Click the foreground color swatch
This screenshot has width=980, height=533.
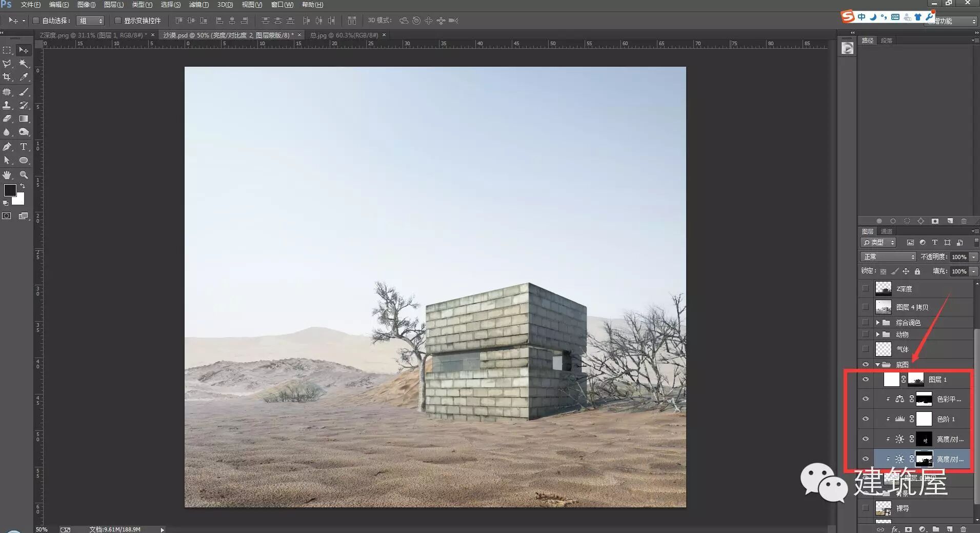tap(9, 190)
